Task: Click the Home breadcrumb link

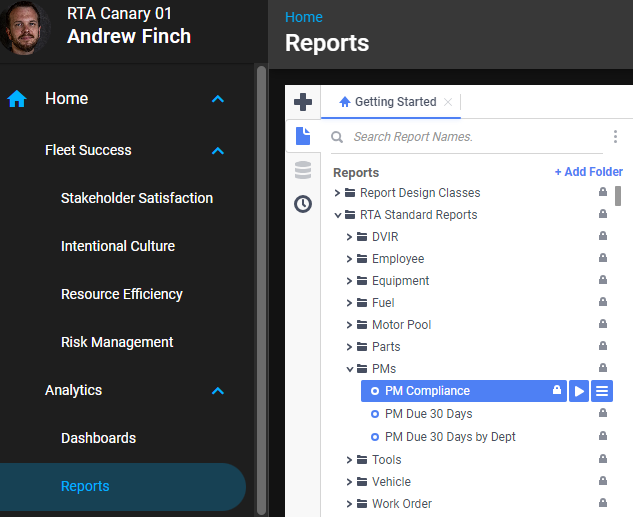Action: 303,17
